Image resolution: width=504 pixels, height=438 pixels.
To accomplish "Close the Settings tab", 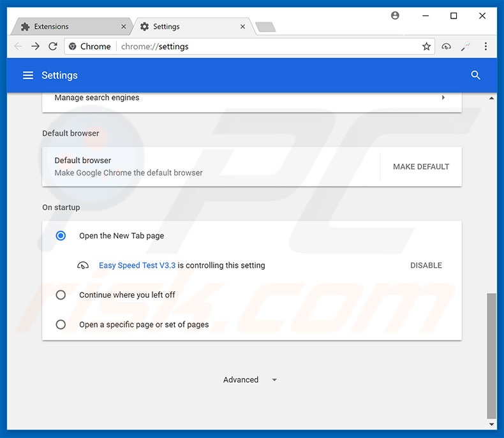I will 242,27.
